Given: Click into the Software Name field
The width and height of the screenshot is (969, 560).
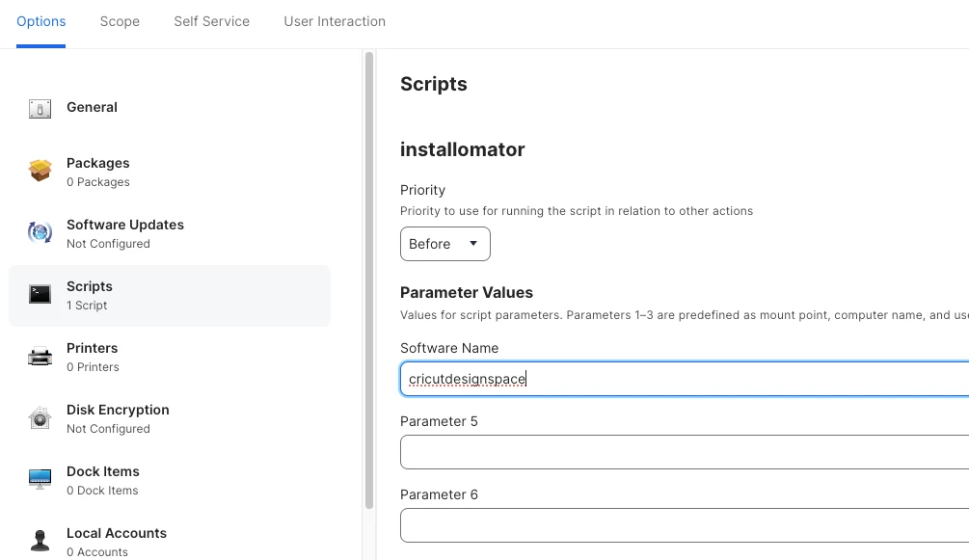Looking at the screenshot, I should (685, 379).
